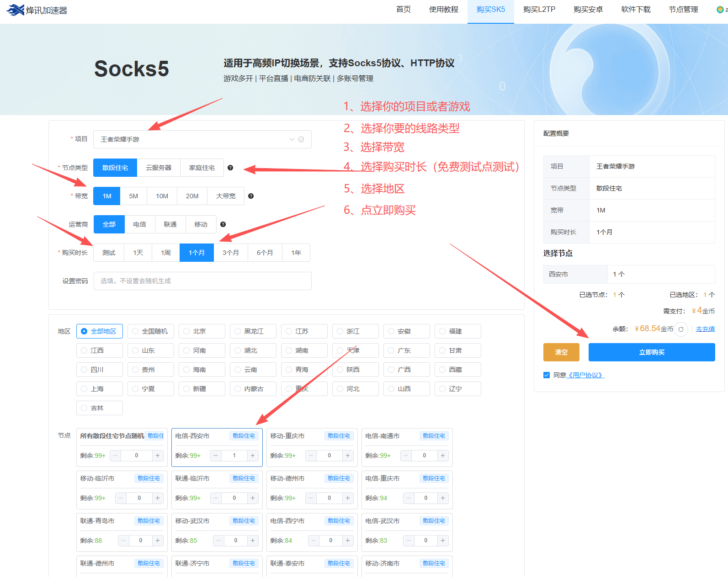Choose the 大带宽 bandwidth option

click(x=226, y=196)
